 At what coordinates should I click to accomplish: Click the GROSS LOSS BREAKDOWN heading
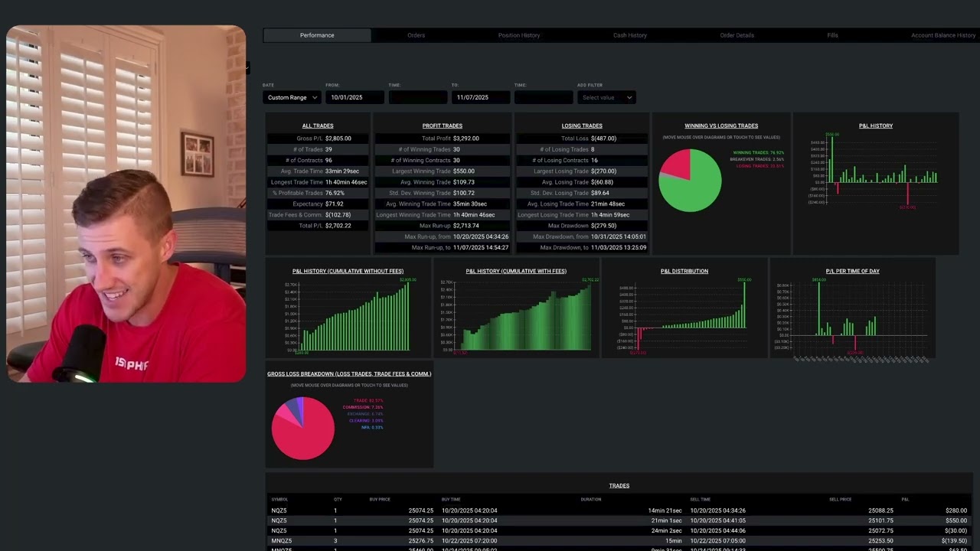coord(349,373)
